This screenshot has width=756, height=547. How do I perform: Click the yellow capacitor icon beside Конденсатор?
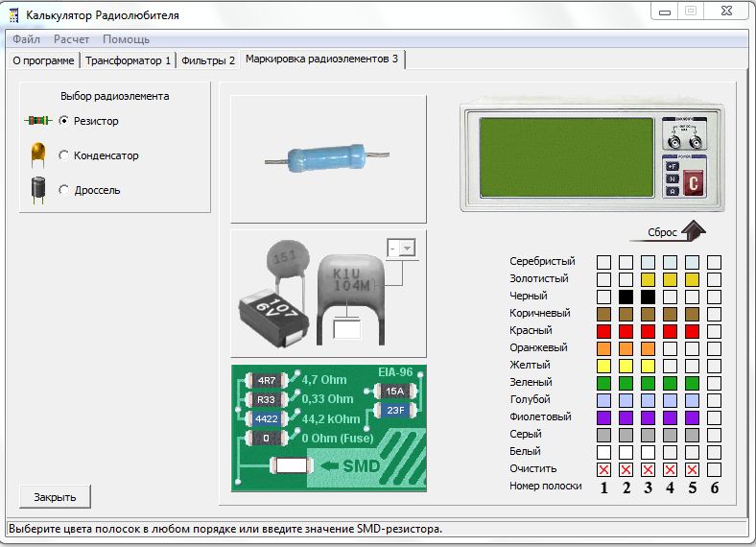38,155
